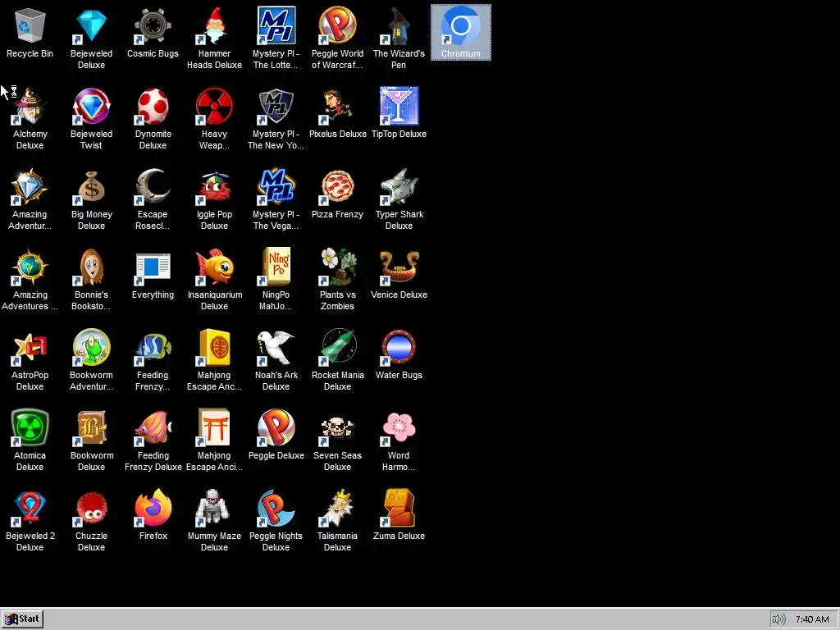Image resolution: width=840 pixels, height=630 pixels.
Task: Click Typer Shark Deluxe icon
Action: coord(399,186)
